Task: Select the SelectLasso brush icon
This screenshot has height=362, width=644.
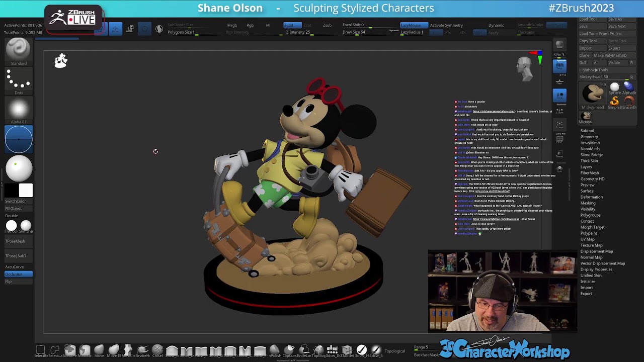Action: pyautogui.click(x=55, y=350)
